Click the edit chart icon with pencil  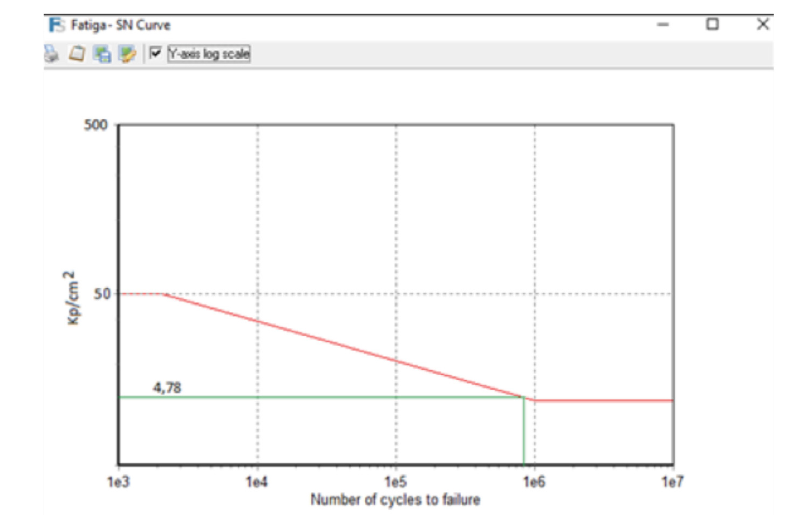(x=127, y=54)
